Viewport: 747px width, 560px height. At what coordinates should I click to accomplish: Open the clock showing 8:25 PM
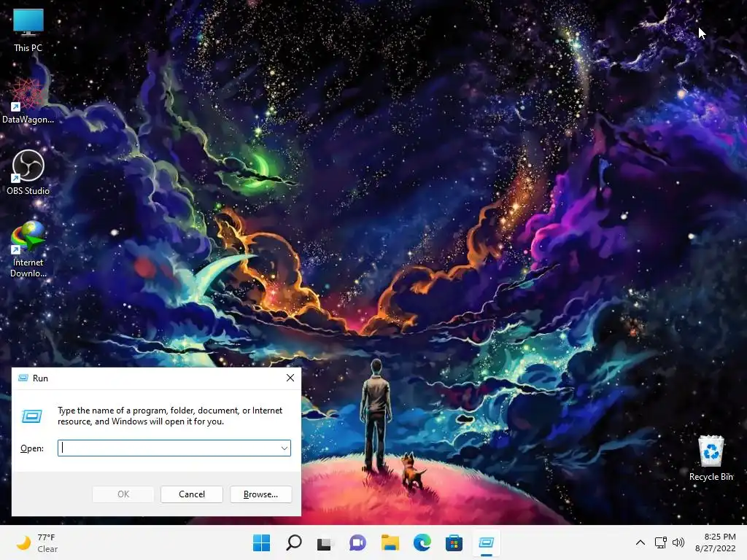[715, 542]
